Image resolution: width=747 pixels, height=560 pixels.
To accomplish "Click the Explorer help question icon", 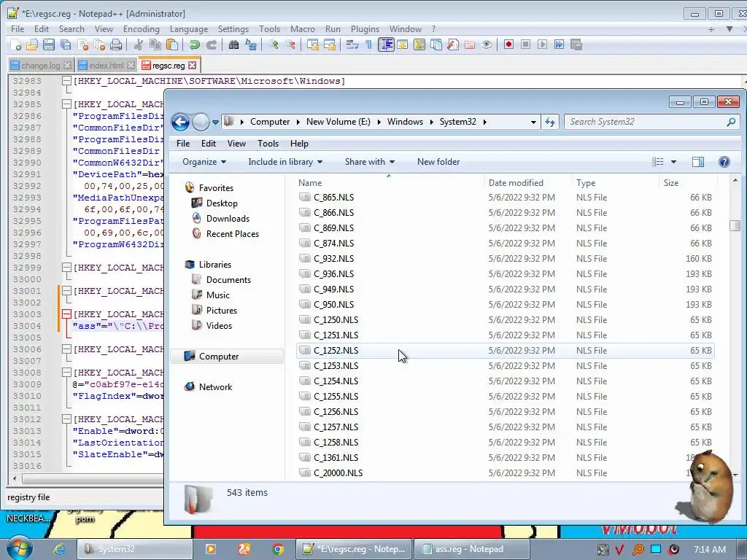I will pos(724,162).
